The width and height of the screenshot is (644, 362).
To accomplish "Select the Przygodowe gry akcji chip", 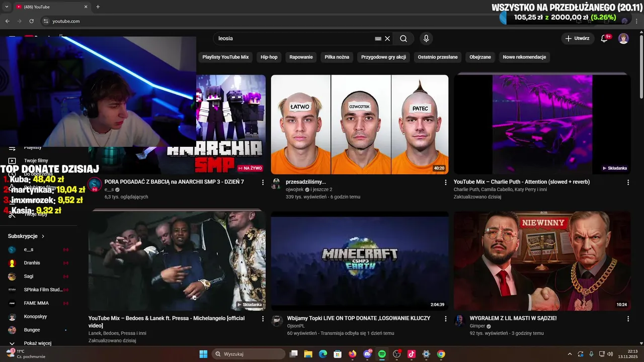I will coord(383,57).
